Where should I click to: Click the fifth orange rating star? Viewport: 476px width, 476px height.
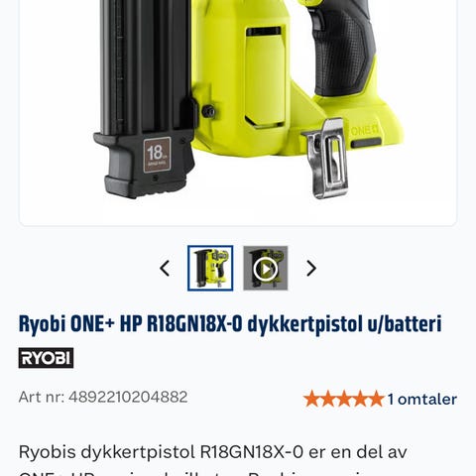[x=376, y=399]
